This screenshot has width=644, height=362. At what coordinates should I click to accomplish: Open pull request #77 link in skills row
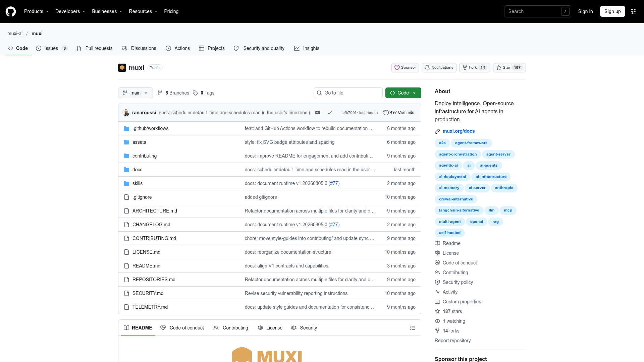(334, 183)
